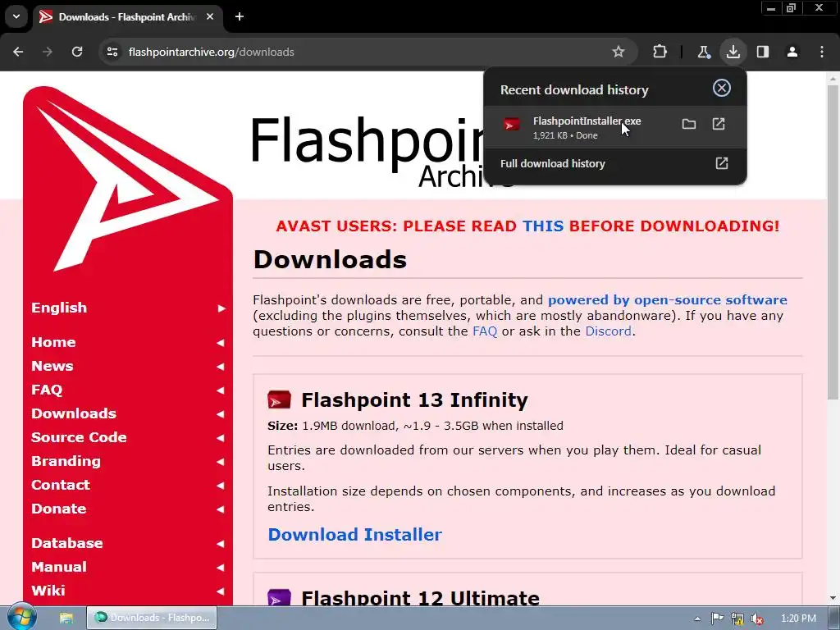Image resolution: width=840 pixels, height=630 pixels.
Task: Click the arrow beside News
Action: (x=220, y=367)
